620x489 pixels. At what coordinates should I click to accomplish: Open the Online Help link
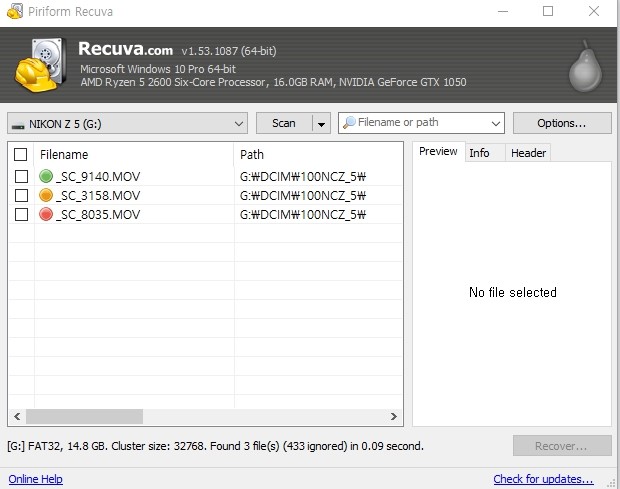click(x=36, y=479)
